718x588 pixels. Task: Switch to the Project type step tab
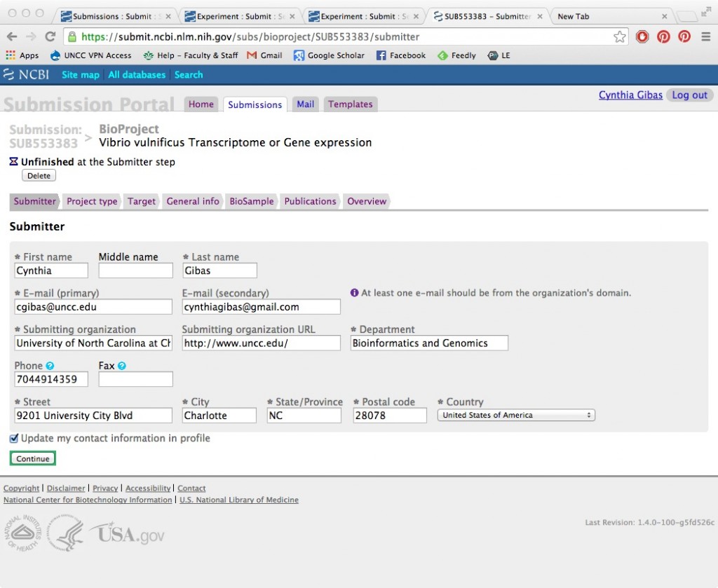[x=92, y=201]
